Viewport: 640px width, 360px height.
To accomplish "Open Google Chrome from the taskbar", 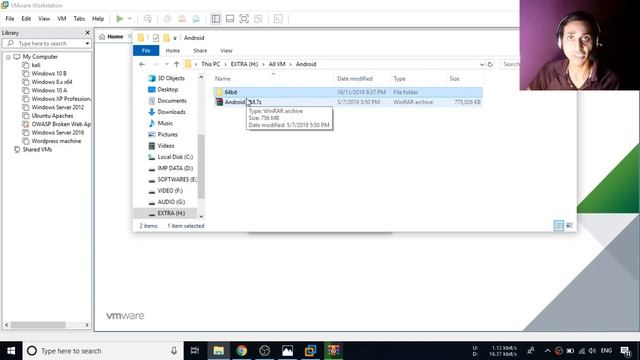I will pyautogui.click(x=241, y=351).
